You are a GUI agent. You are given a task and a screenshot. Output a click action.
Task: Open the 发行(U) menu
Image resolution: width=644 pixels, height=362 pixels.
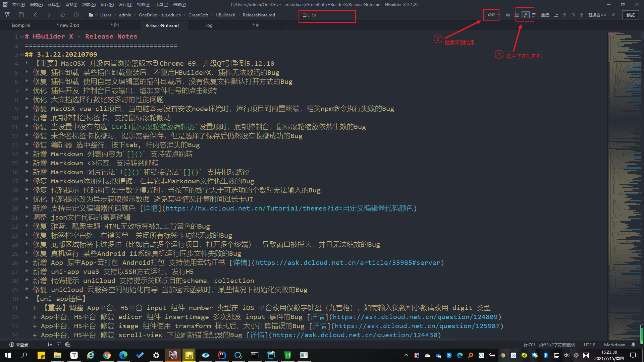[125, 5]
